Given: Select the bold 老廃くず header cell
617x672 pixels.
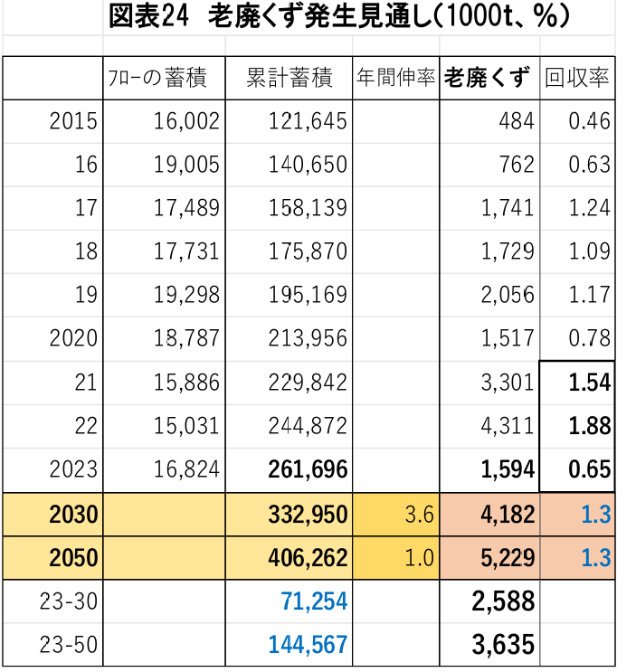Looking at the screenshot, I should pyautogui.click(x=489, y=79).
